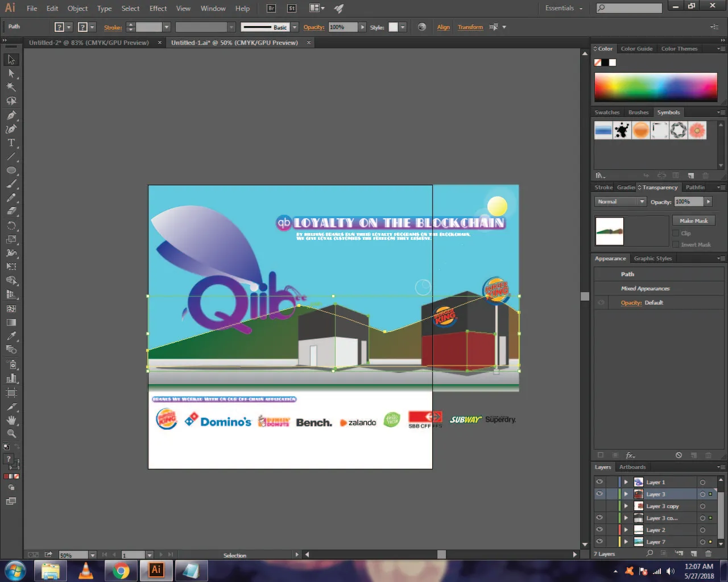
Task: Click the Transparency panel opacity field
Action: (689, 202)
